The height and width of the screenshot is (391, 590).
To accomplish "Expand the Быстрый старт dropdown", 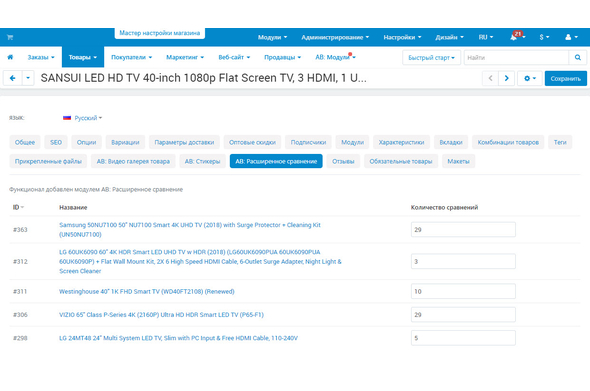I will pyautogui.click(x=431, y=58).
